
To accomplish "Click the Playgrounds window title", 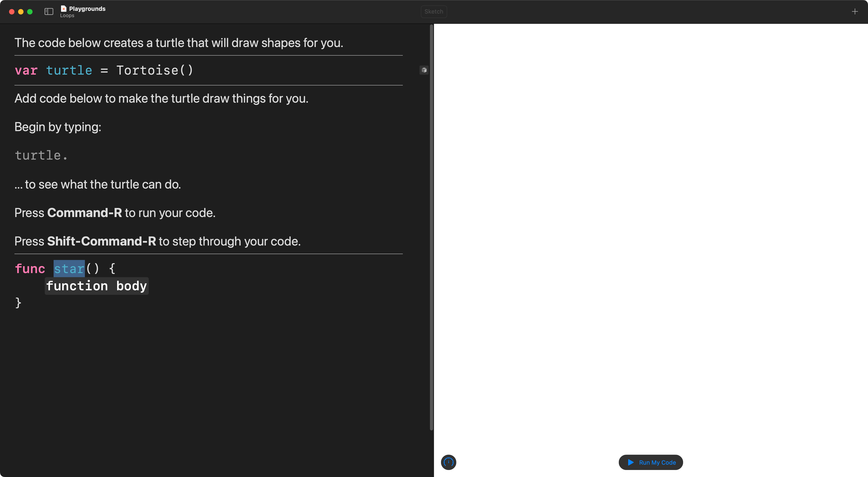I will pos(87,9).
